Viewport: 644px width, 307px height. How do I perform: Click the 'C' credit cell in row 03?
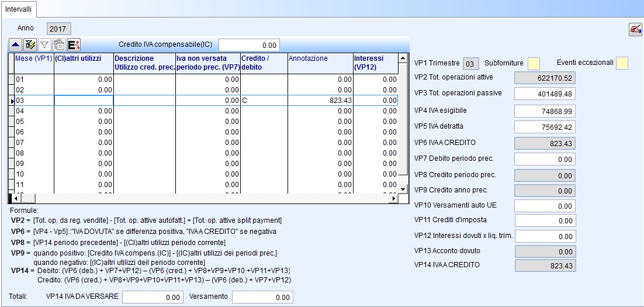pos(264,100)
